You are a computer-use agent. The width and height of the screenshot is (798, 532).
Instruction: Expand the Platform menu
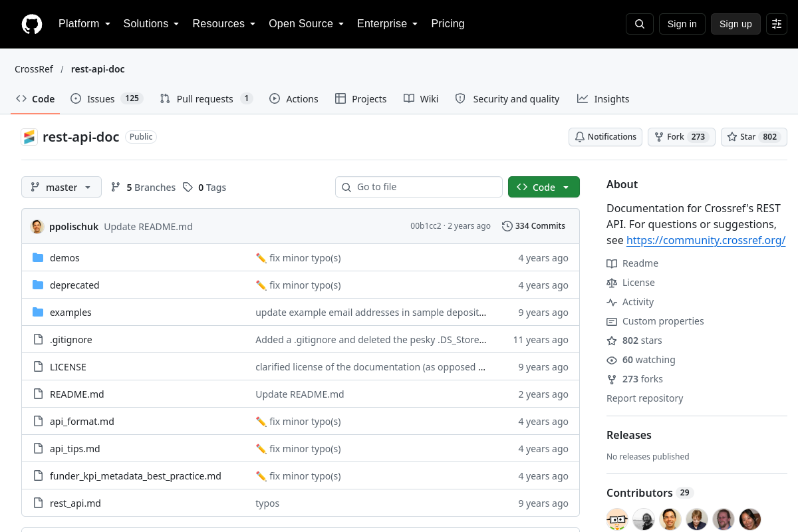[84, 24]
